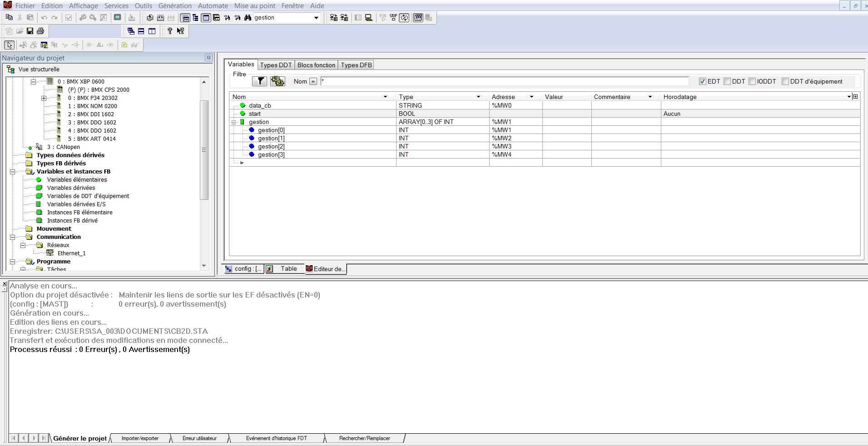The height and width of the screenshot is (446, 868).
Task: Open the Importer/exporter output tab
Action: [140, 438]
